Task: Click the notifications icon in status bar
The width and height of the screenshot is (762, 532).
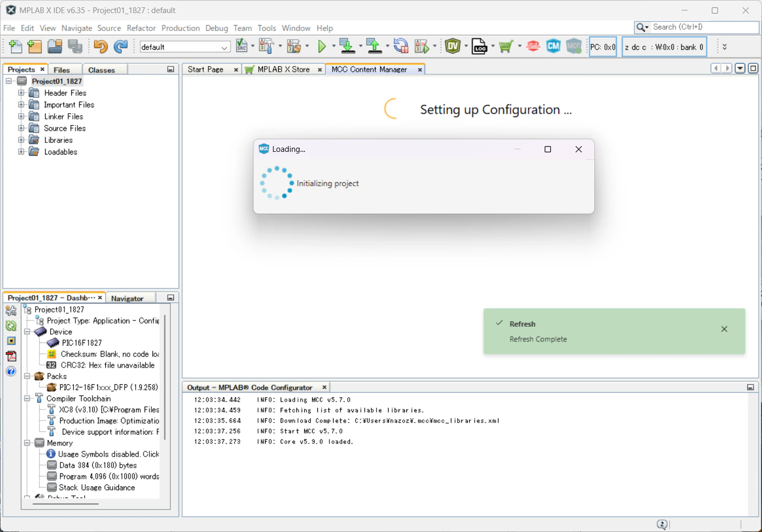Action: [x=662, y=524]
